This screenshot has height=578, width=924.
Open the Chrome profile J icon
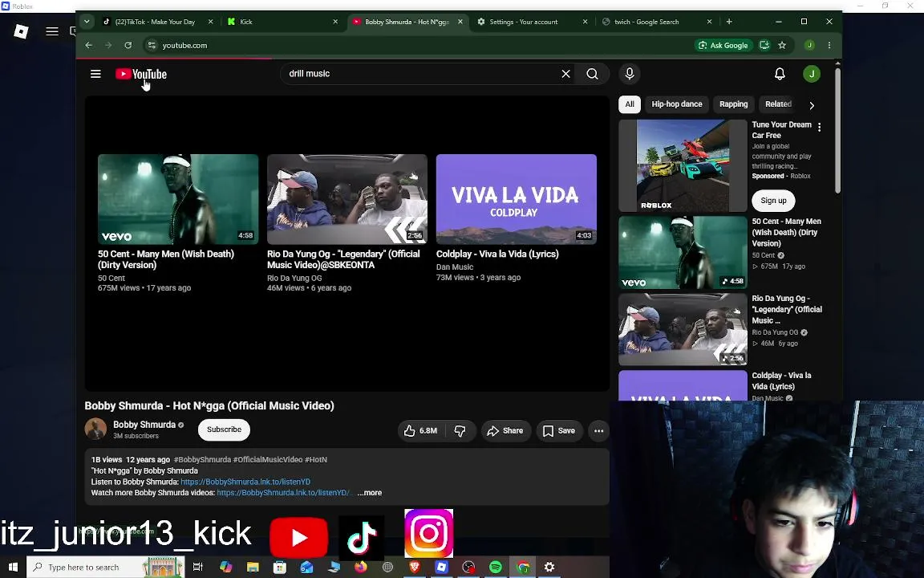809,45
